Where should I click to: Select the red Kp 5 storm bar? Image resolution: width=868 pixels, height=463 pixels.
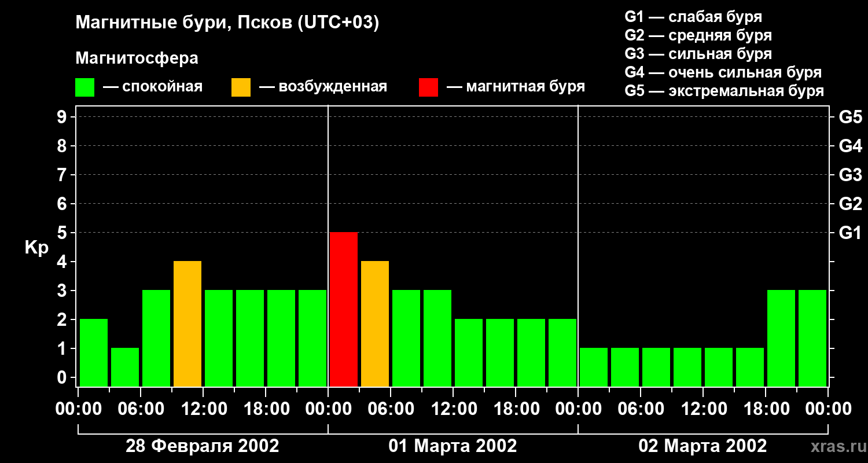click(x=344, y=309)
